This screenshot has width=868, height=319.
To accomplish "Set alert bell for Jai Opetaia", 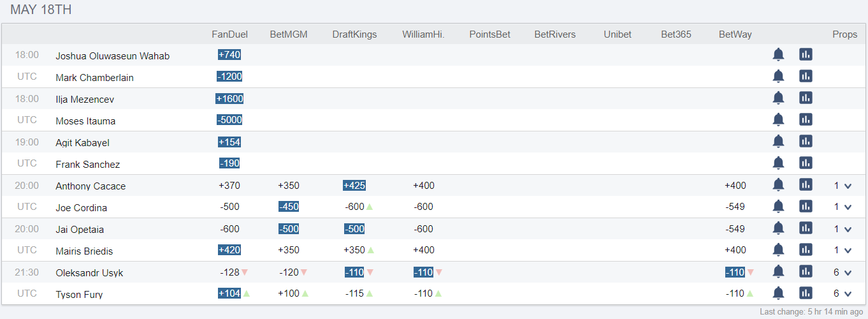I will tap(778, 228).
